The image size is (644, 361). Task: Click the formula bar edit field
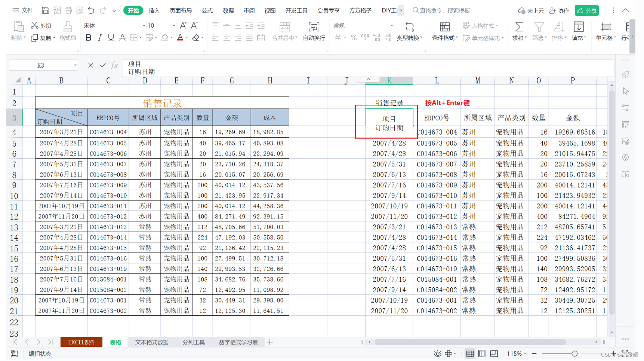click(368, 68)
